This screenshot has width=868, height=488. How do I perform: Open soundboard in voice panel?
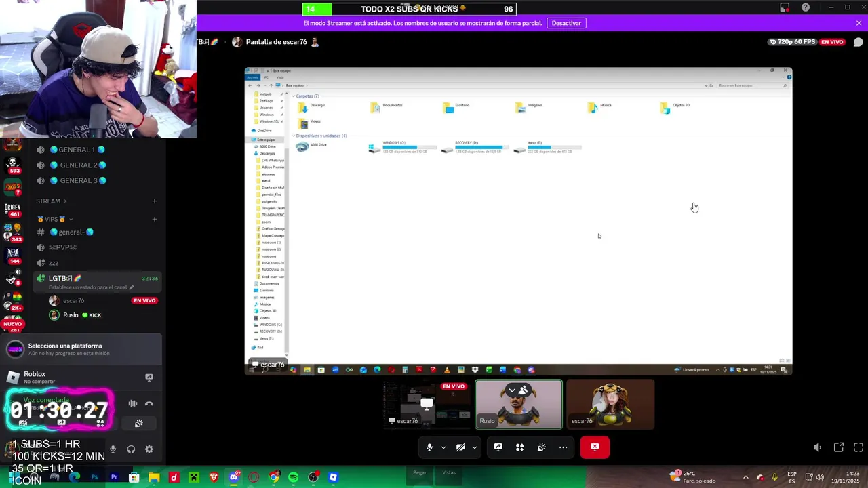tap(138, 424)
